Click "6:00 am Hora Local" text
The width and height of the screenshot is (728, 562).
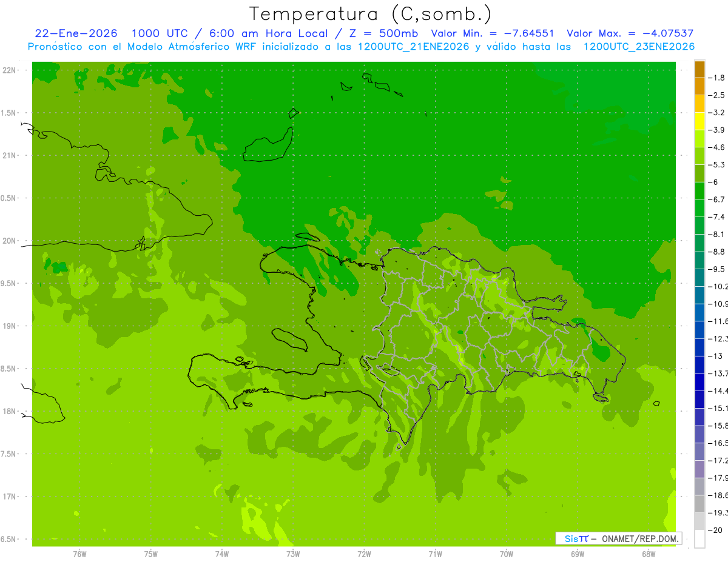point(268,33)
